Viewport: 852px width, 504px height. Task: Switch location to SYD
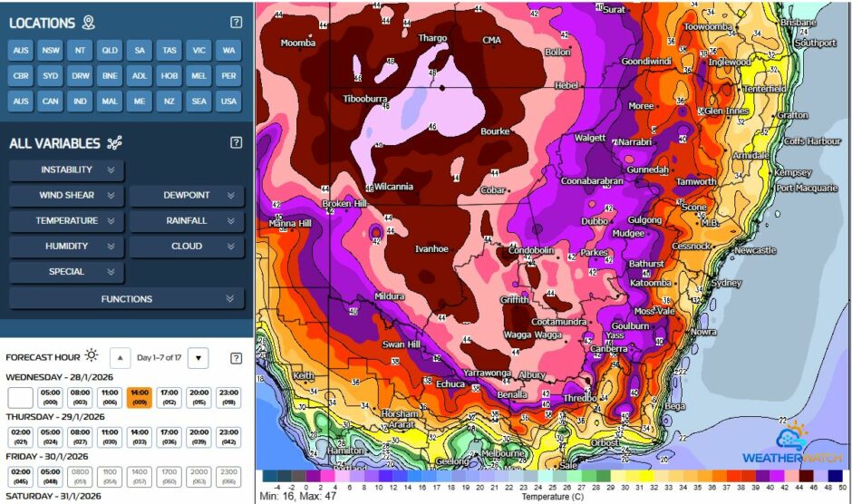point(51,76)
